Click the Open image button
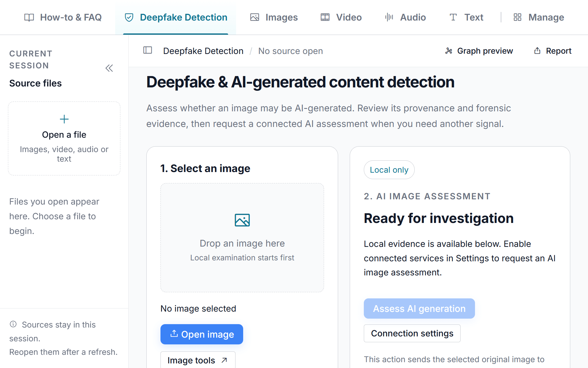 tap(202, 334)
